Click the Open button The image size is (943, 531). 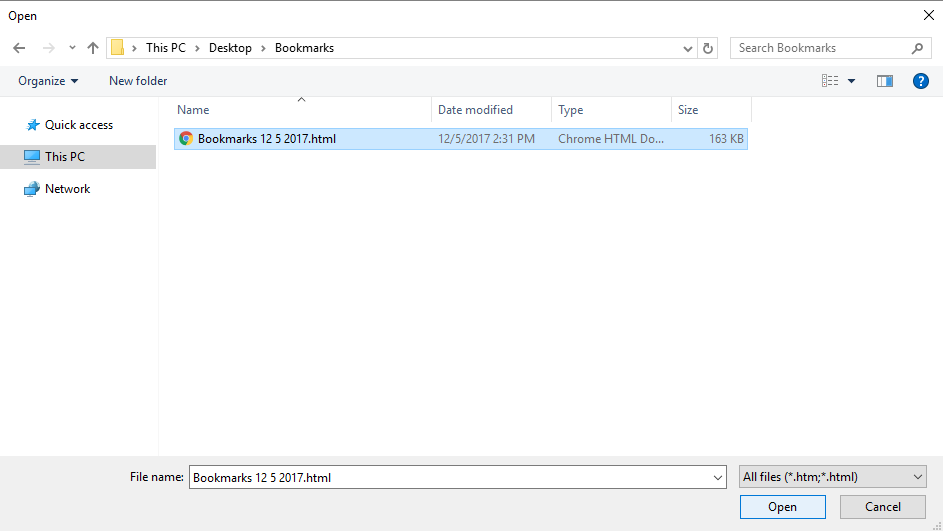(x=782, y=507)
